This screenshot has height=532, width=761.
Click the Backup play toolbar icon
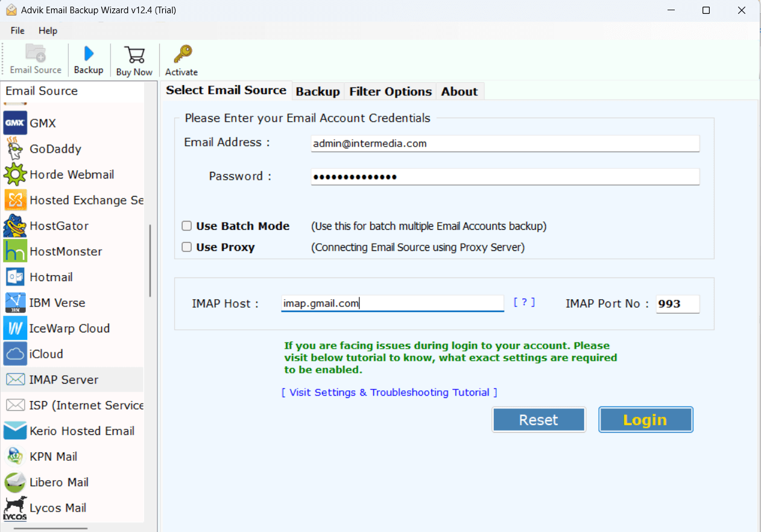(x=89, y=53)
